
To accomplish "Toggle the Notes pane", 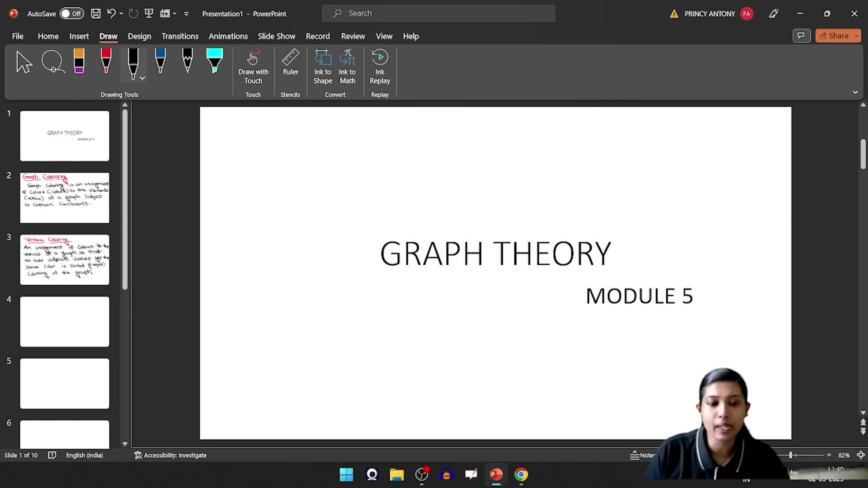I will click(642, 455).
